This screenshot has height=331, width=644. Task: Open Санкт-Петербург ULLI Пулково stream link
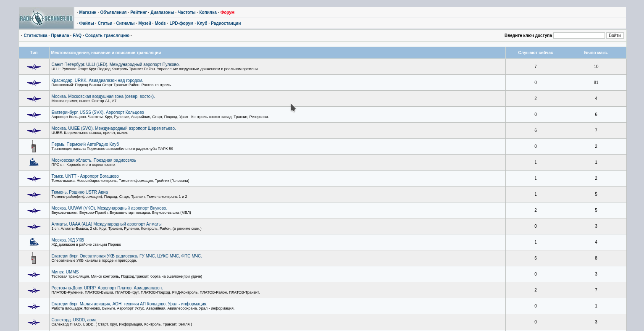[x=116, y=64]
